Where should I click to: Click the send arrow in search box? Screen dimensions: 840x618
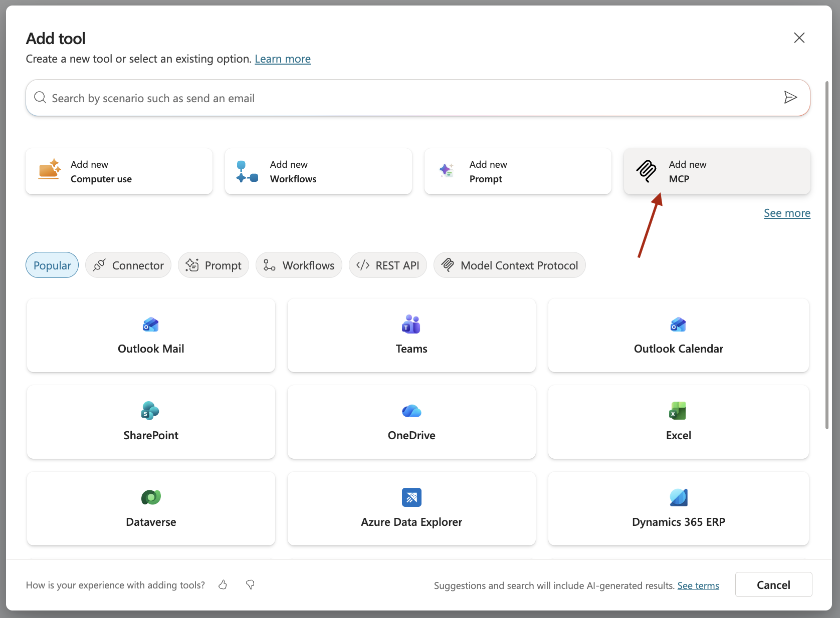point(790,97)
